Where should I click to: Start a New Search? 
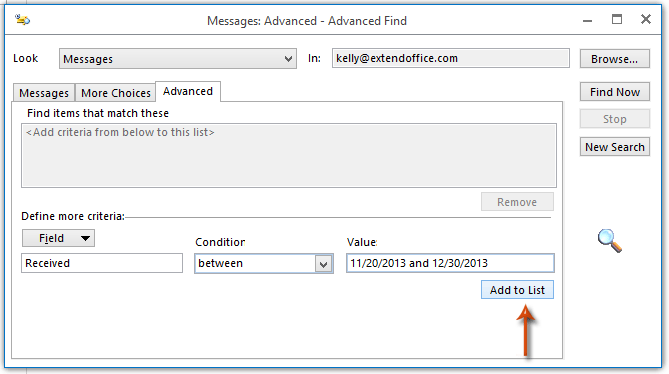pos(614,147)
